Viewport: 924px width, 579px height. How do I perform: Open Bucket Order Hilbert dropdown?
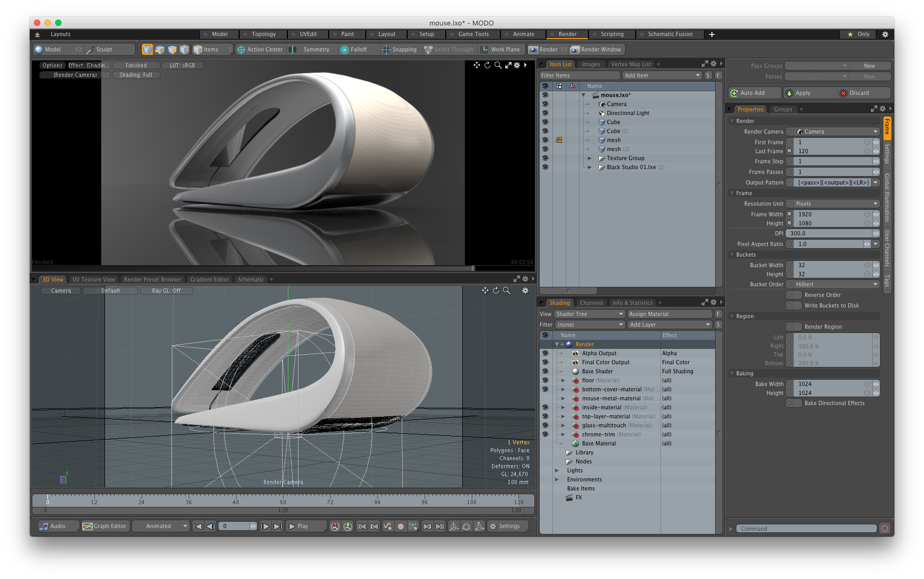click(x=837, y=284)
